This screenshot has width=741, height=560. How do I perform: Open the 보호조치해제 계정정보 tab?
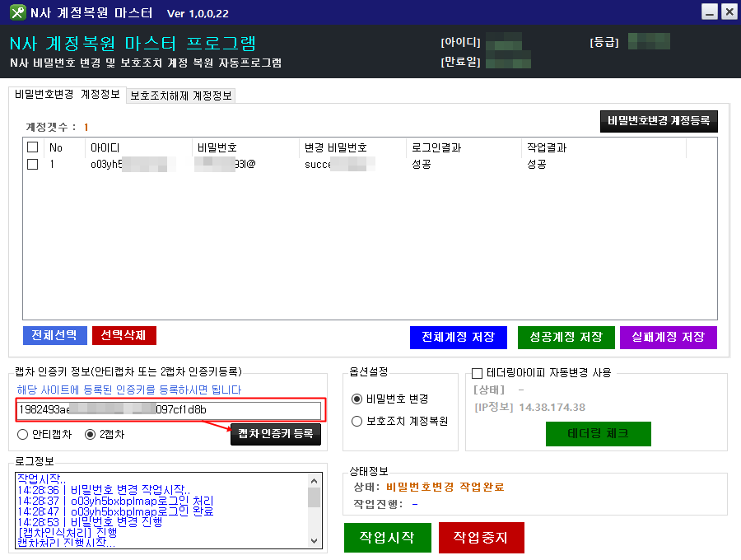(x=180, y=96)
